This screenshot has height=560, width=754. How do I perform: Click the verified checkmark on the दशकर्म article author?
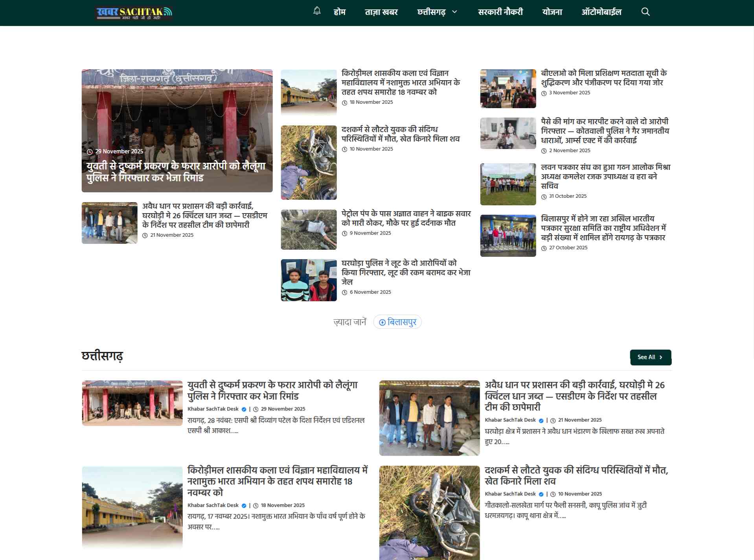point(542,494)
